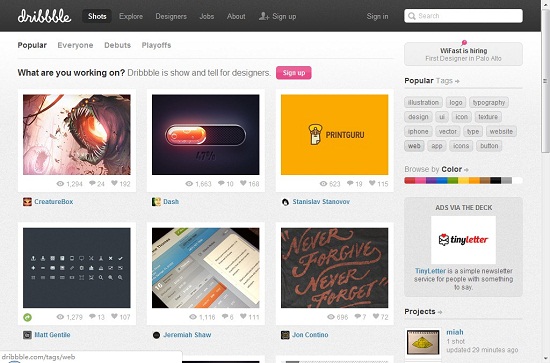Pick the red color swatch
550x363 pixels.
(x=410, y=180)
